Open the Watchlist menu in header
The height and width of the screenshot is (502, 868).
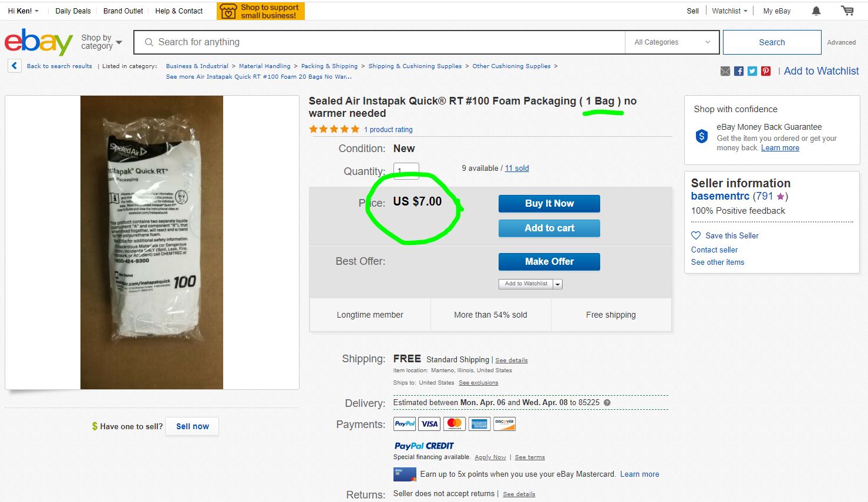click(729, 11)
